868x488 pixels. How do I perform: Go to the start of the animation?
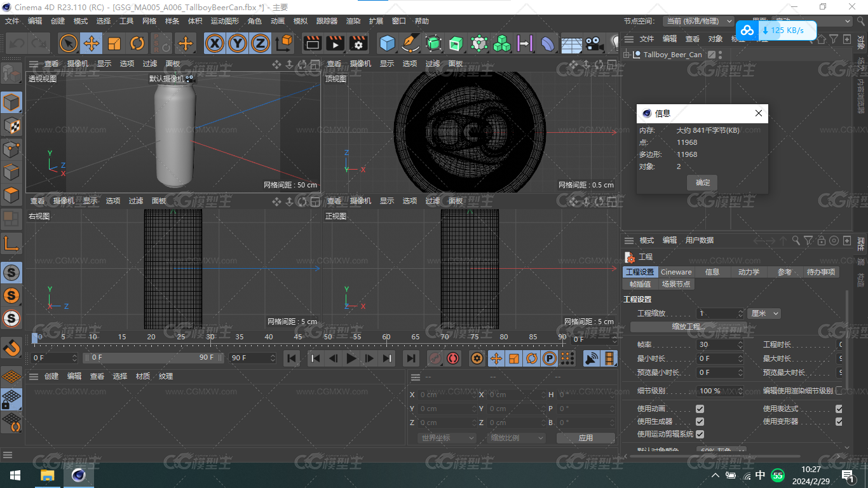pos(292,358)
